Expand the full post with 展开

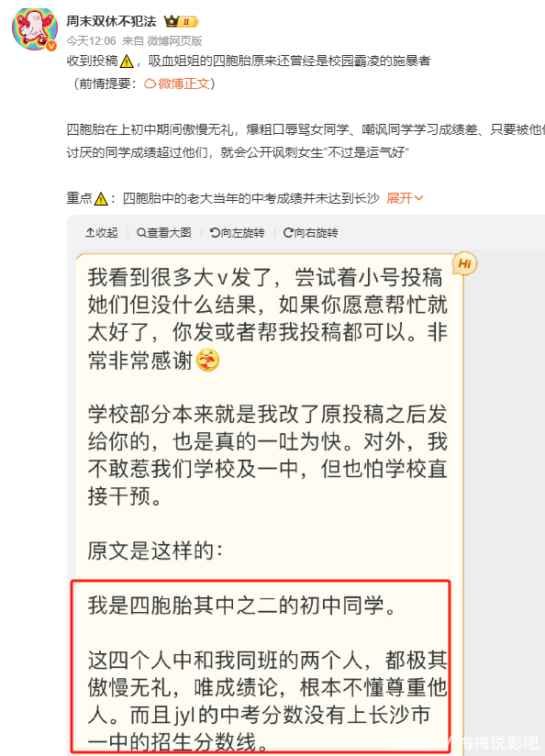(x=399, y=198)
